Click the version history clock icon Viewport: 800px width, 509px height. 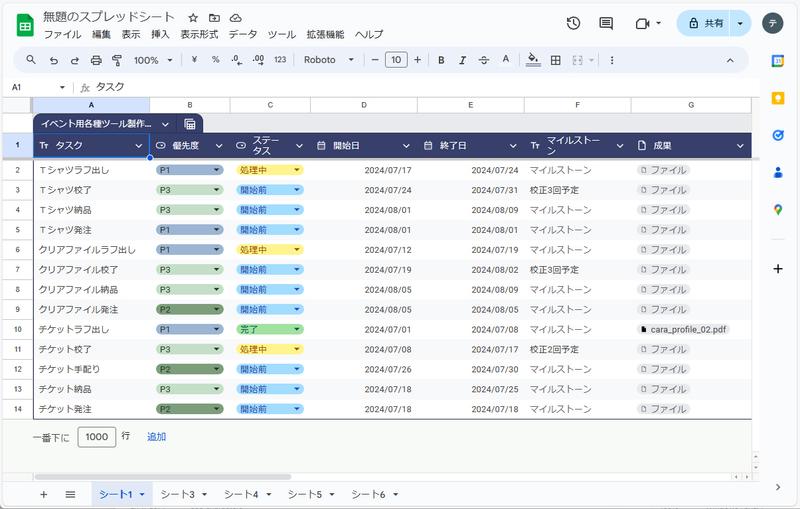[573, 23]
